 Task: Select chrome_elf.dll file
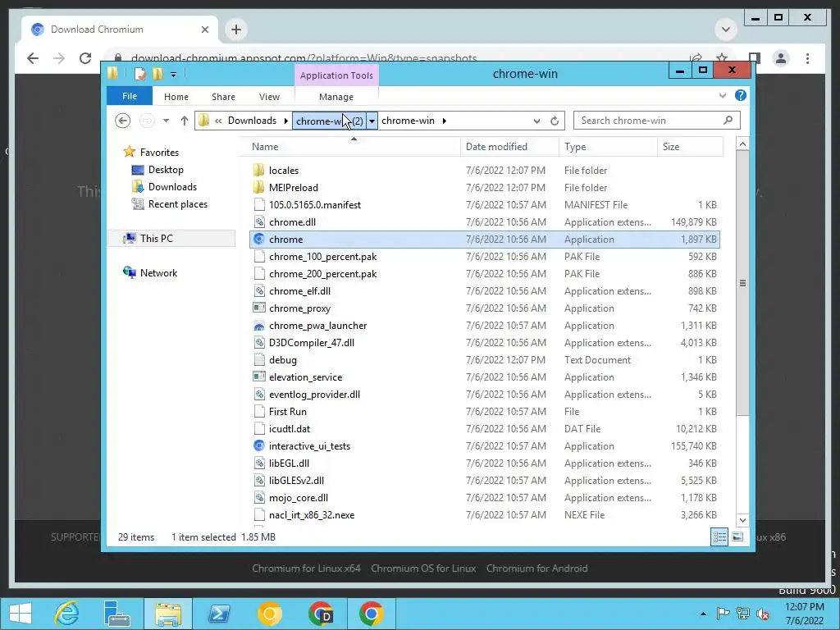[299, 291]
